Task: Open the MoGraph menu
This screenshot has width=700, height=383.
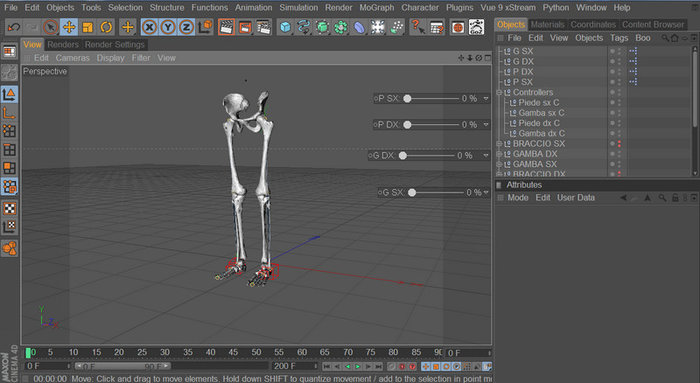Action: point(376,8)
